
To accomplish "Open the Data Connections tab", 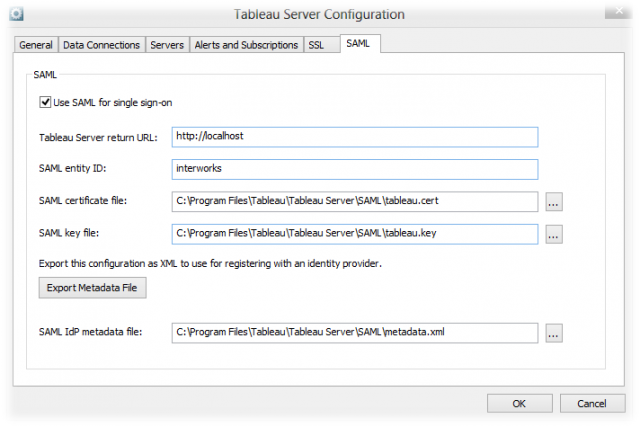I will click(101, 45).
